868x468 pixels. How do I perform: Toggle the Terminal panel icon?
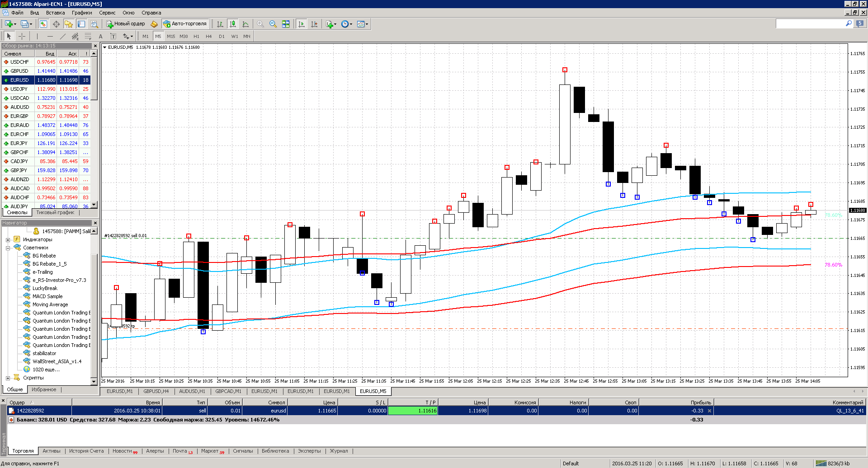click(81, 24)
